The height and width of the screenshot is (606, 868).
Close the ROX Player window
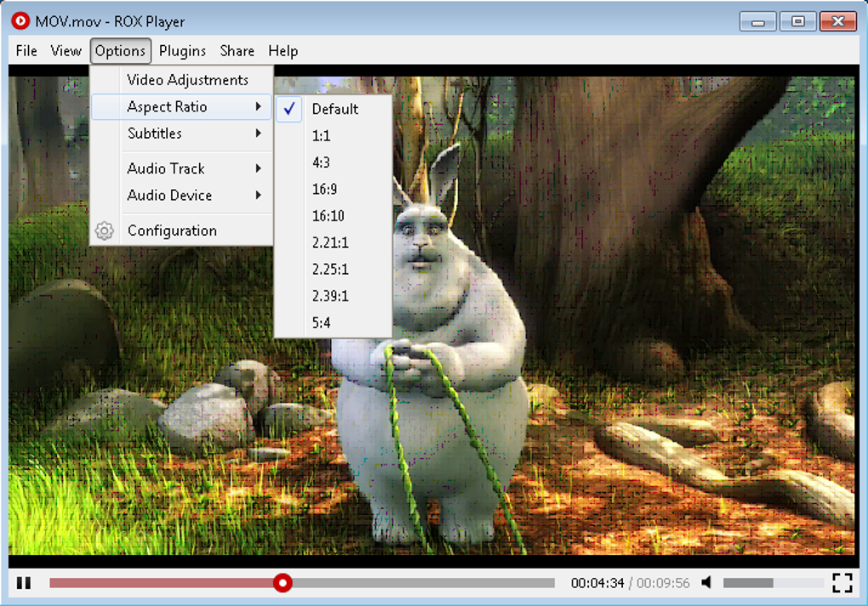click(838, 22)
